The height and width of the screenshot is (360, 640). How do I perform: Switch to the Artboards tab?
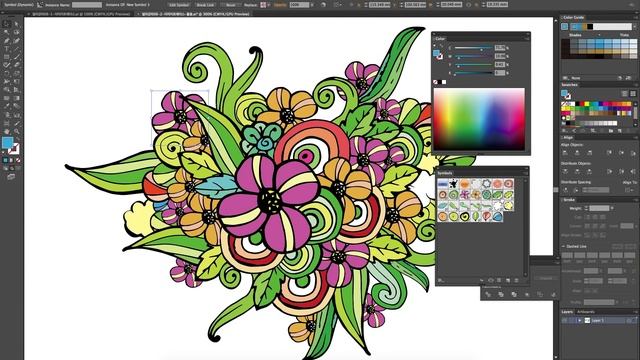586,312
